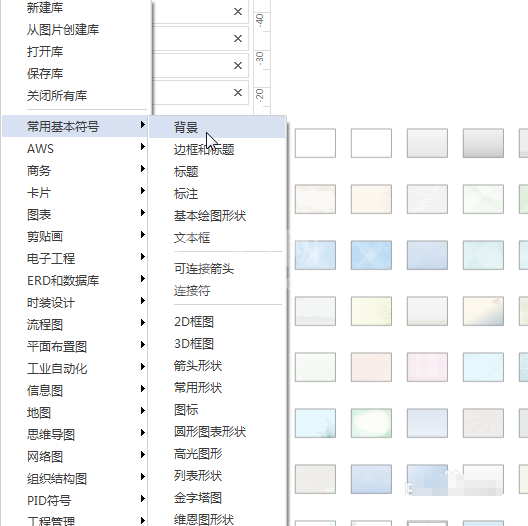Open 时装设计 submenu
The height and width of the screenshot is (526, 528).
tap(75, 302)
